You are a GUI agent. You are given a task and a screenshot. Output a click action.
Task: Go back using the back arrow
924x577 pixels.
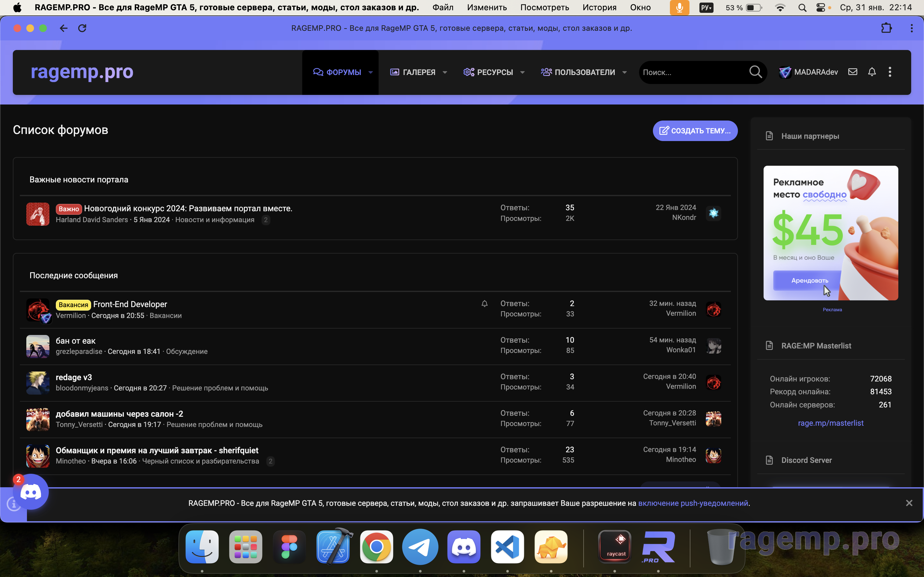click(x=64, y=28)
